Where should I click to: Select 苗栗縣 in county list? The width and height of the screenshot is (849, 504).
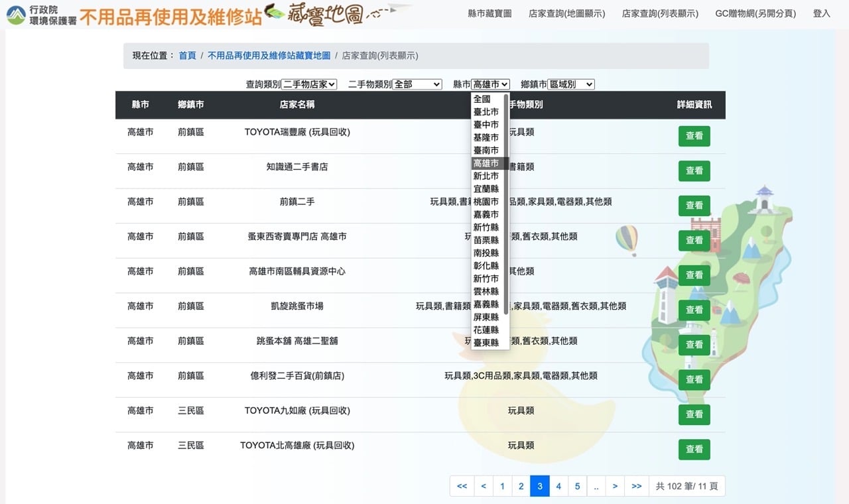(x=488, y=240)
